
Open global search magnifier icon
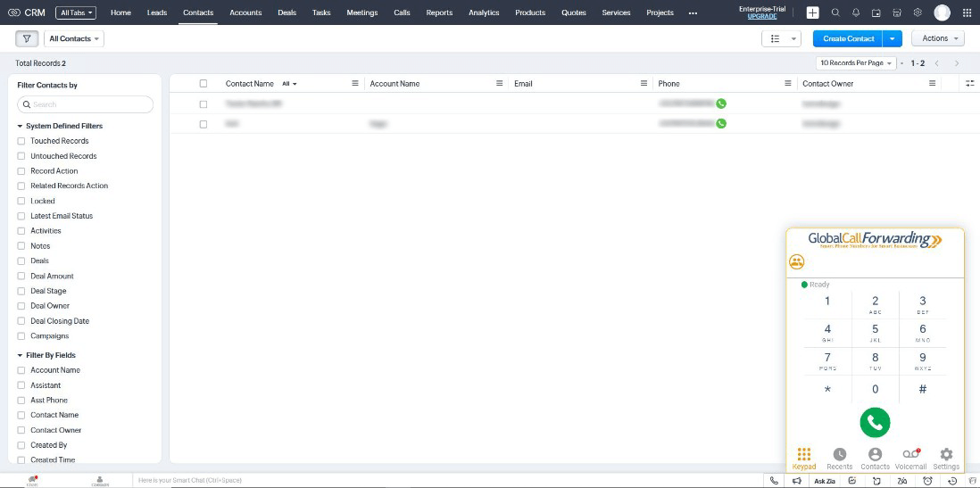point(835,12)
